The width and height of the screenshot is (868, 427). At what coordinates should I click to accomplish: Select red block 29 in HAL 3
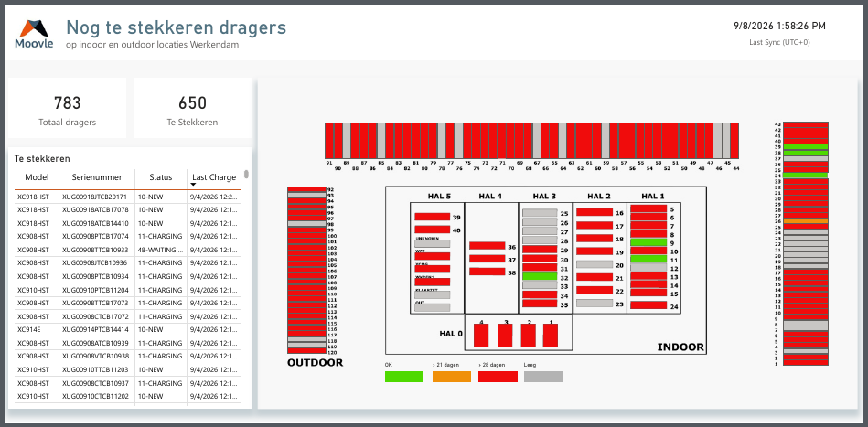point(540,250)
